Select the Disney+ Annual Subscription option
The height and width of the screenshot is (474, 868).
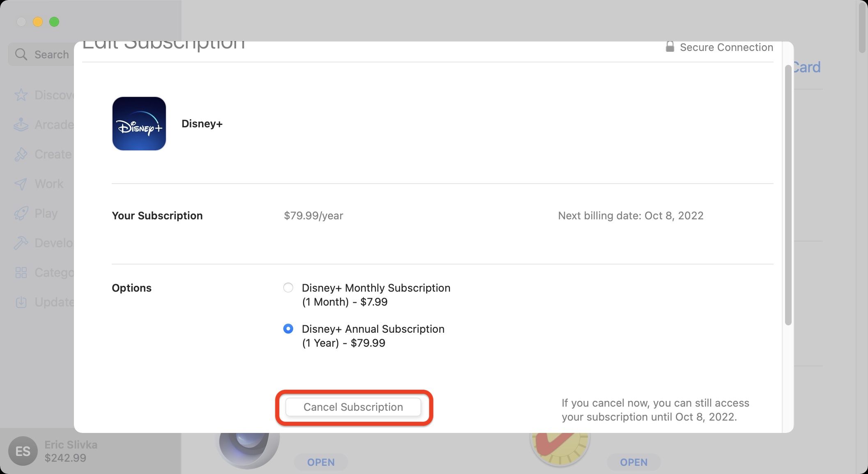[288, 329]
